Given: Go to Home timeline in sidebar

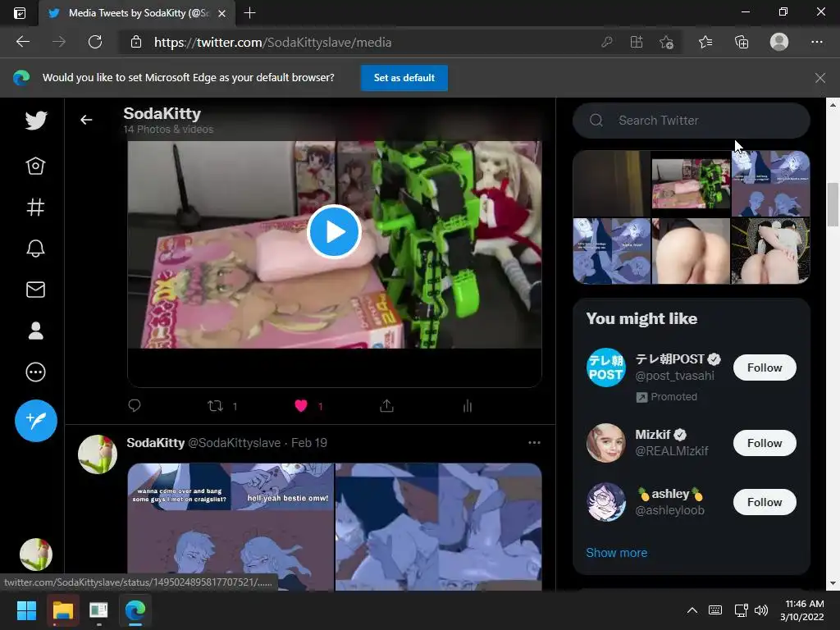Looking at the screenshot, I should (35, 166).
